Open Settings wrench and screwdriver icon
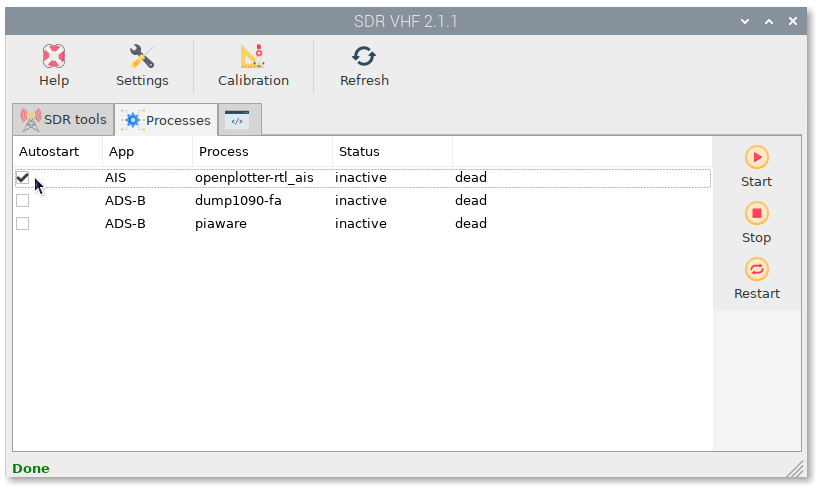This screenshot has width=816, height=488. 142,56
